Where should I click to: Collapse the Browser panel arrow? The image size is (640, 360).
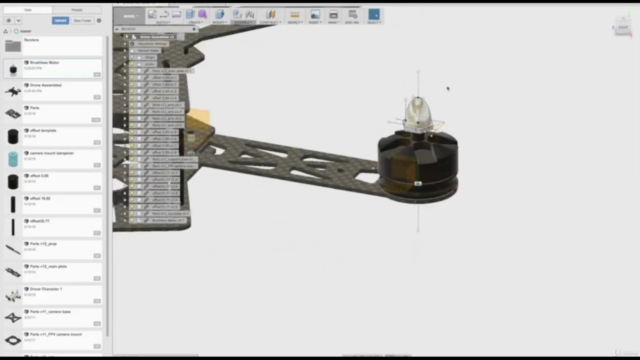pyautogui.click(x=117, y=29)
